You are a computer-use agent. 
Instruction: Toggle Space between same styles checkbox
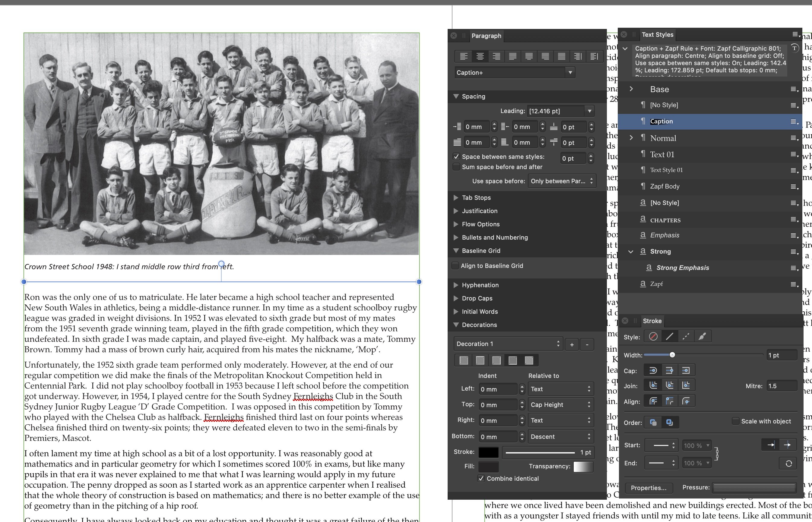coord(457,157)
